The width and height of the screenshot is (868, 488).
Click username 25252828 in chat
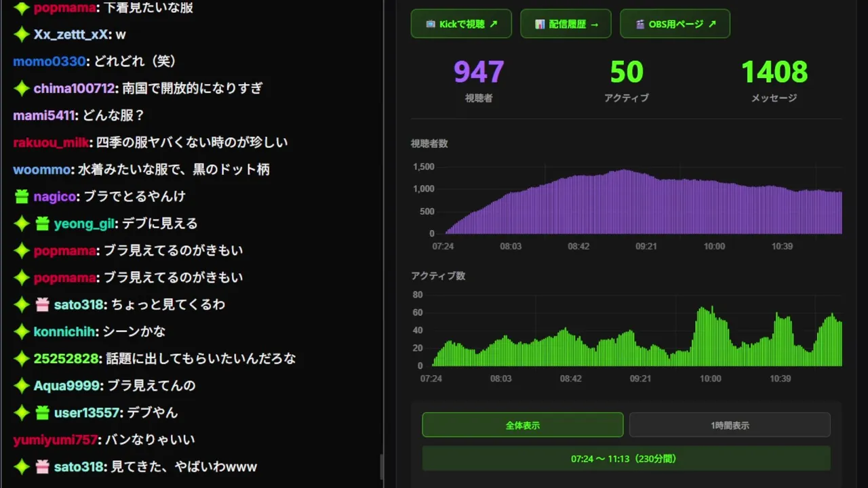click(67, 359)
